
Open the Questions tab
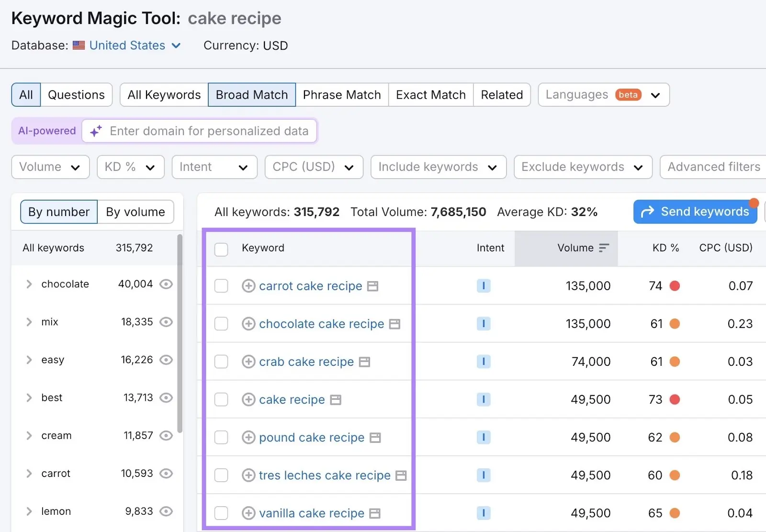[x=76, y=94]
